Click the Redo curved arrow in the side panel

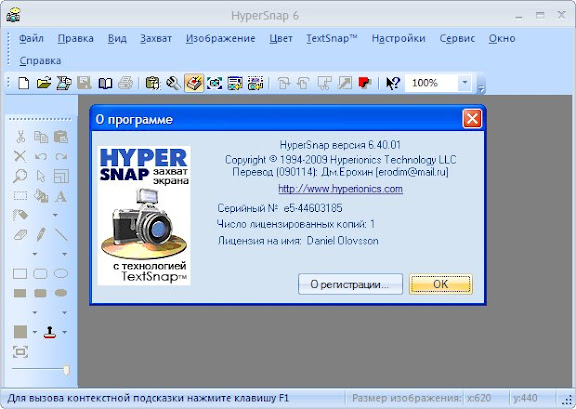[61, 156]
